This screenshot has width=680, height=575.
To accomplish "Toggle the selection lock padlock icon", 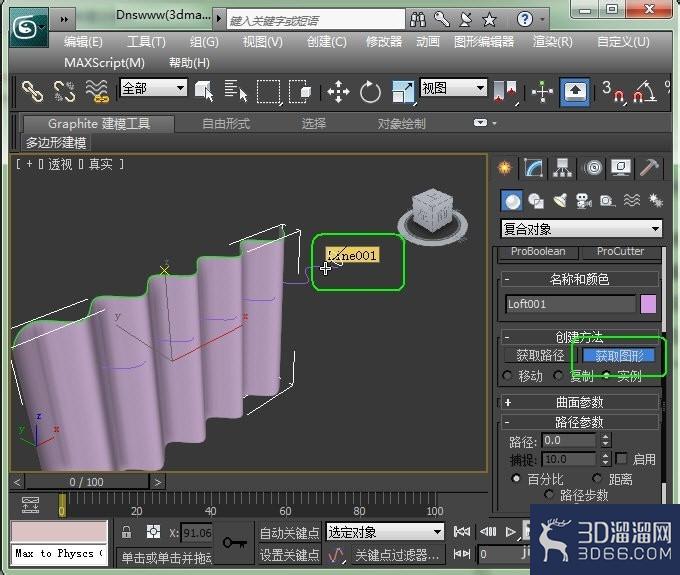I will pos(127,532).
